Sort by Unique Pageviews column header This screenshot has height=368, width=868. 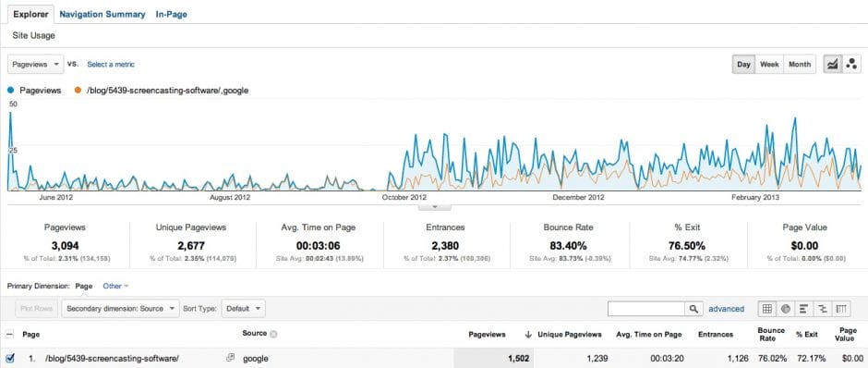click(570, 334)
